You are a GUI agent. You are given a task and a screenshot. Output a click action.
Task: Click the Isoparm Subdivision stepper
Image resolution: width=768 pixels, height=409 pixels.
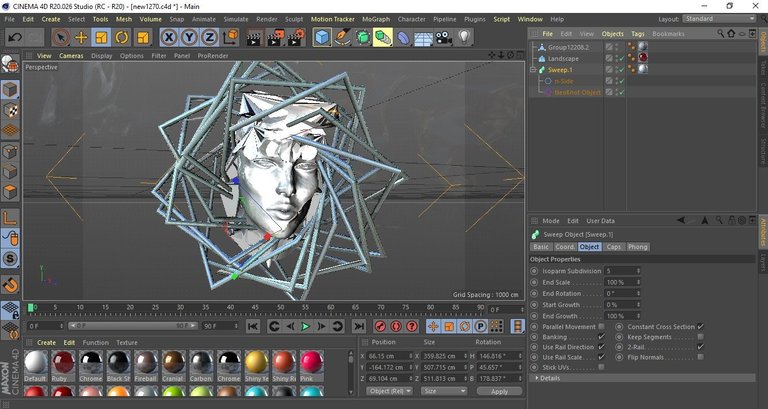click(638, 271)
